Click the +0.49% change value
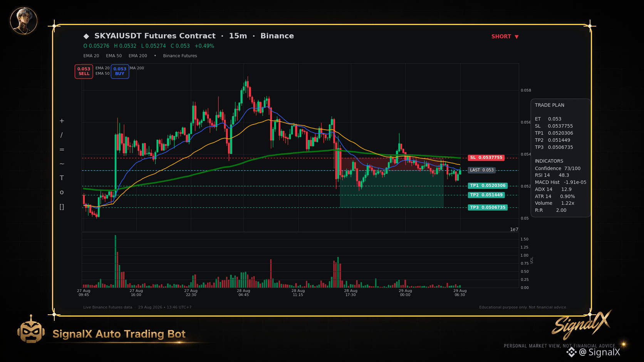Viewport: 644px width, 362px height. pos(204,46)
